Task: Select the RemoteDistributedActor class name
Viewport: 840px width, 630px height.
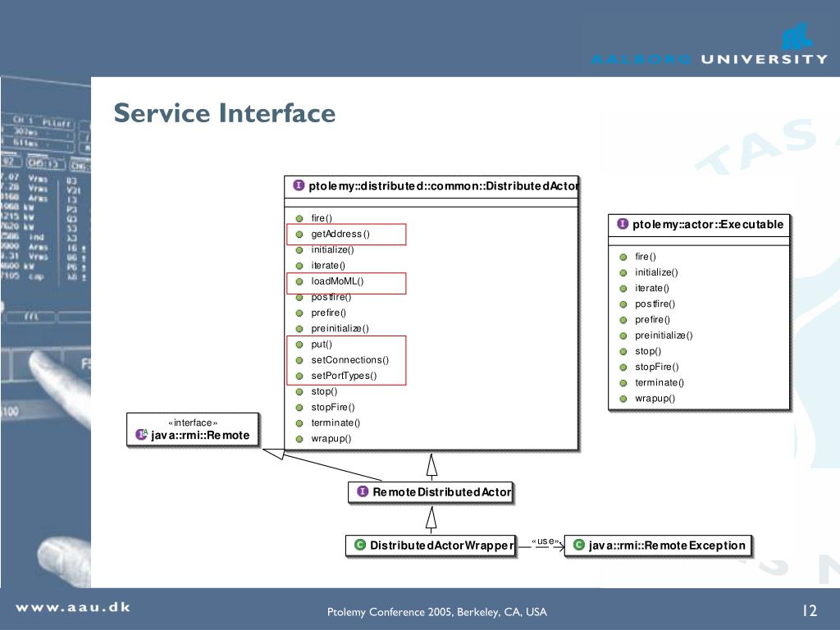Action: (x=442, y=492)
